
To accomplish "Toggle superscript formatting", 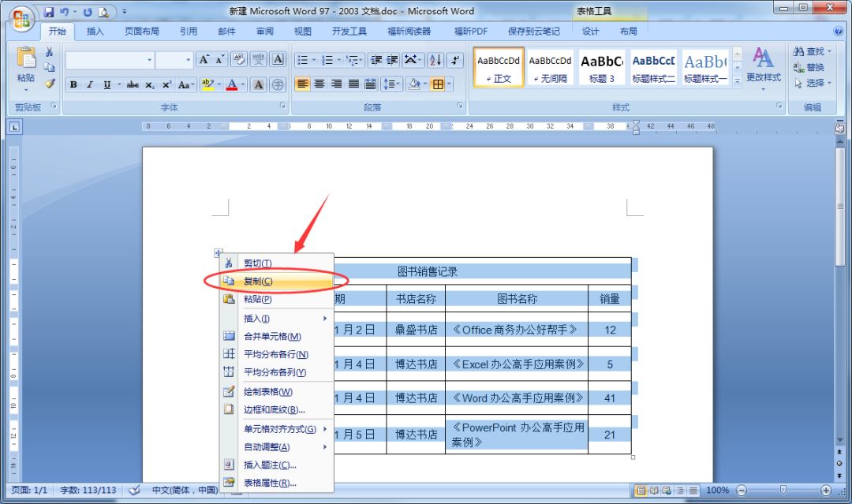I will [x=166, y=84].
